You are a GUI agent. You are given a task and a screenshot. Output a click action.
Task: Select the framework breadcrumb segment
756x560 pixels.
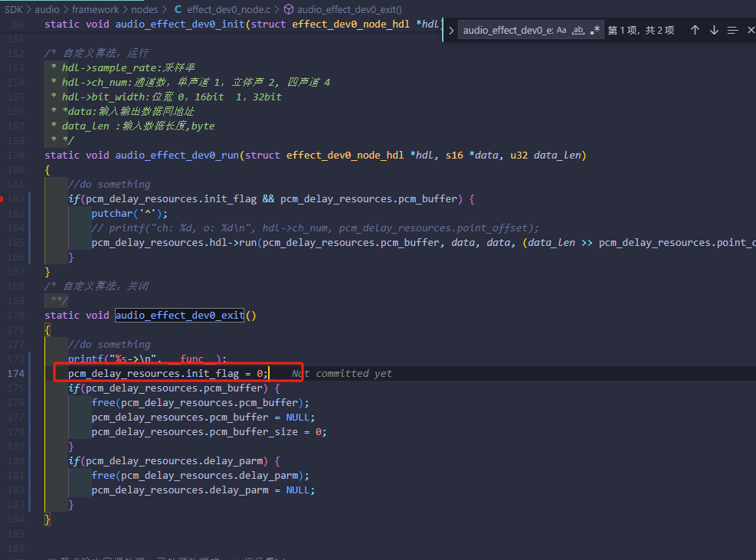click(x=95, y=10)
